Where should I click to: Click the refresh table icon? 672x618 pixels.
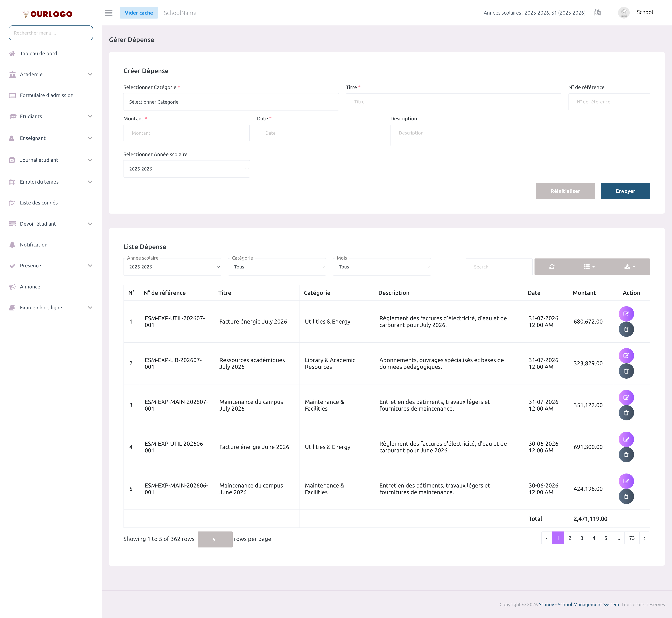pos(552,267)
